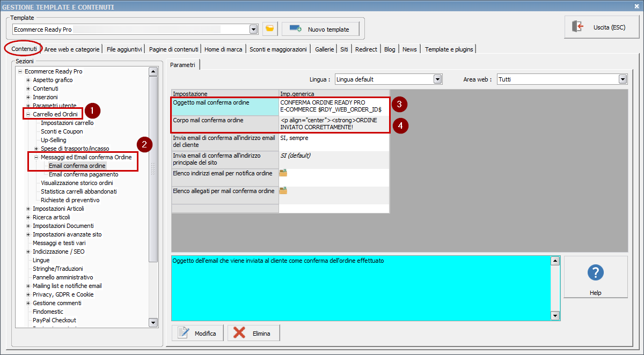Click the Modifica button
Viewport: 644px width, 355px height.
197,333
